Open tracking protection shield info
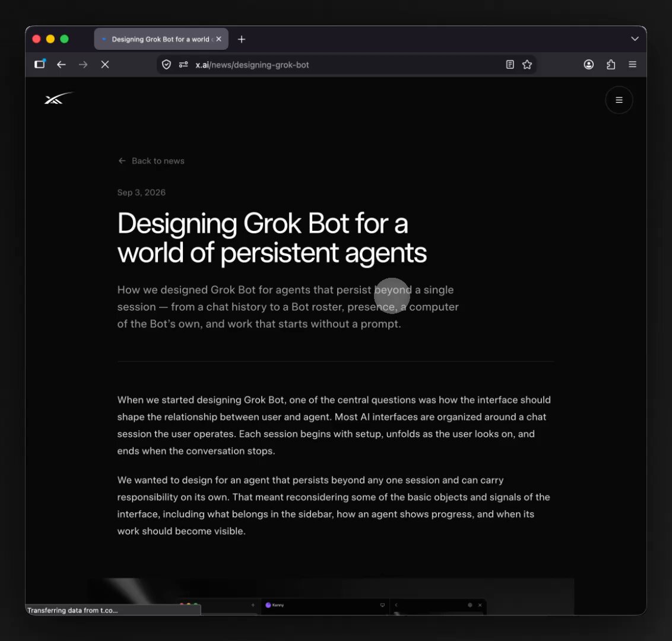This screenshot has height=641, width=672. coord(166,64)
